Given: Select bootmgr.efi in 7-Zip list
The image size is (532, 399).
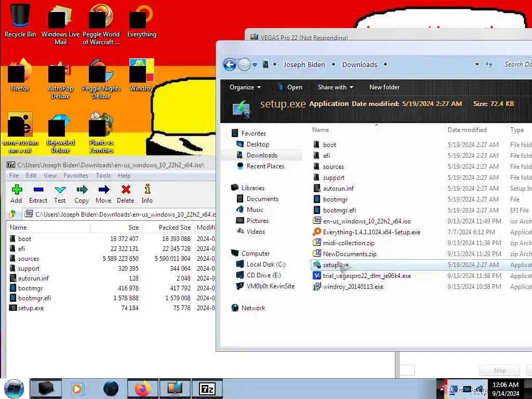Looking at the screenshot, I should (x=34, y=298).
